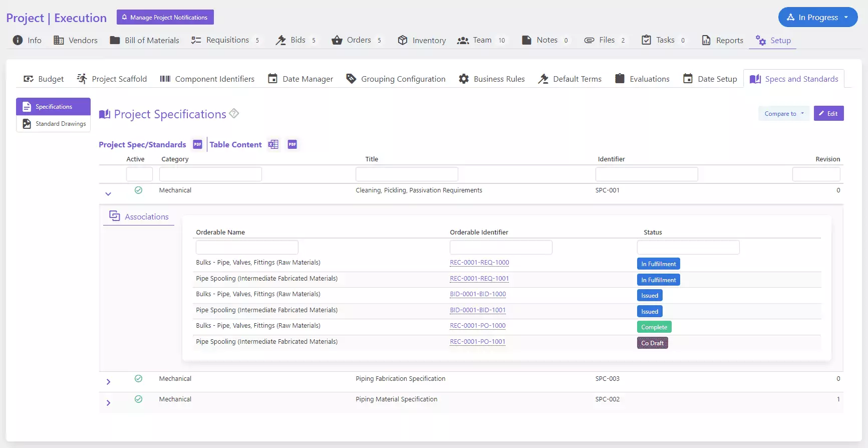Click the Files paperclip icon

[590, 40]
